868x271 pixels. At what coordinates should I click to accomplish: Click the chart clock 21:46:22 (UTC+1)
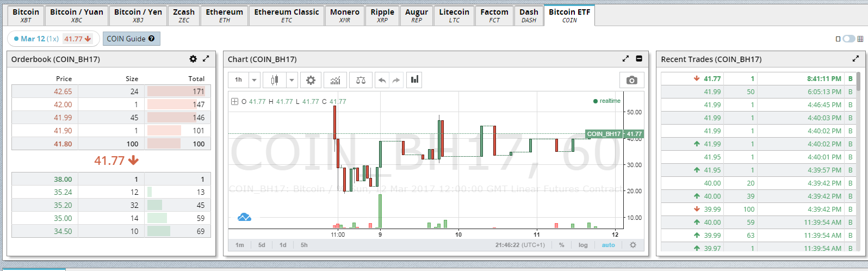pos(520,245)
